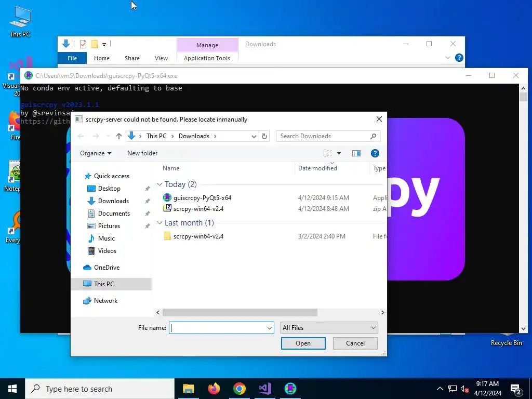Click the search magnifier in Search Downloads
Image resolution: width=532 pixels, height=399 pixels.
click(x=373, y=136)
